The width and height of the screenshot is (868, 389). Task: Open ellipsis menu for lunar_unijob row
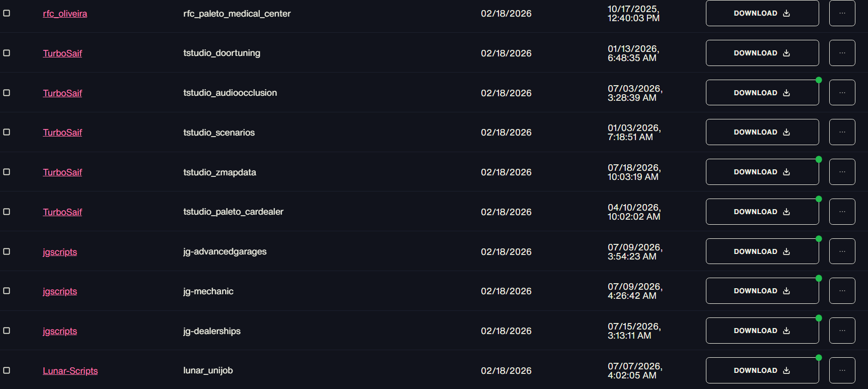[842, 370]
